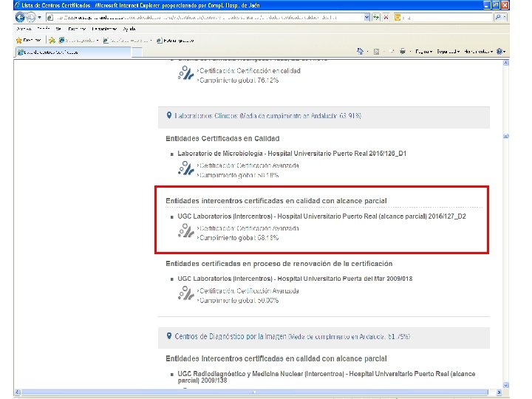532x399 pixels.
Task: Click the horizontal scrollbar left arrow
Action: tap(18, 392)
